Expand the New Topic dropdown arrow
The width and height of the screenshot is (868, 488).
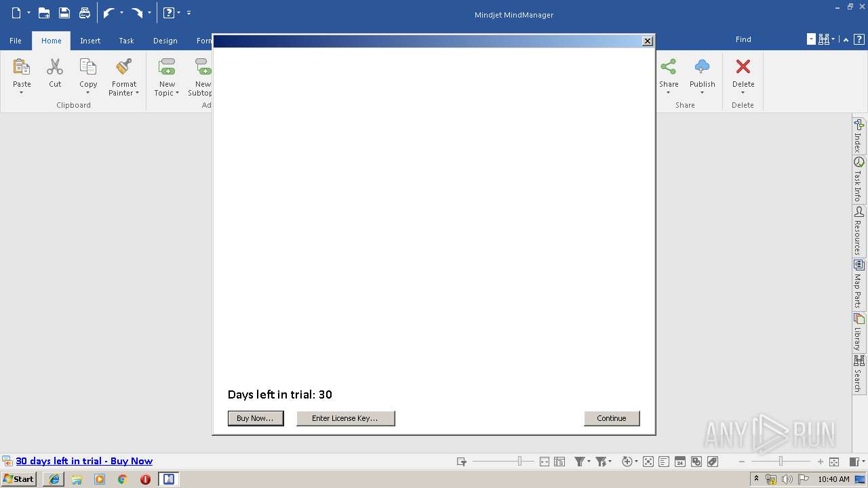pyautogui.click(x=177, y=94)
